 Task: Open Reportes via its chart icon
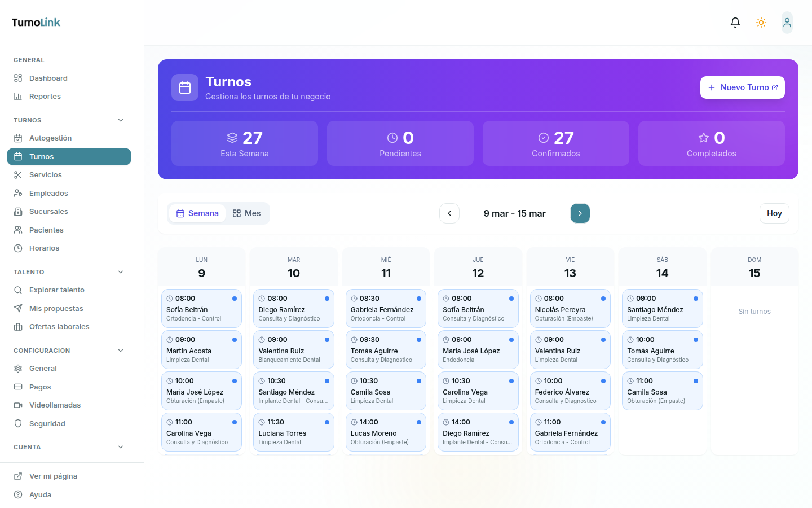pos(19,96)
